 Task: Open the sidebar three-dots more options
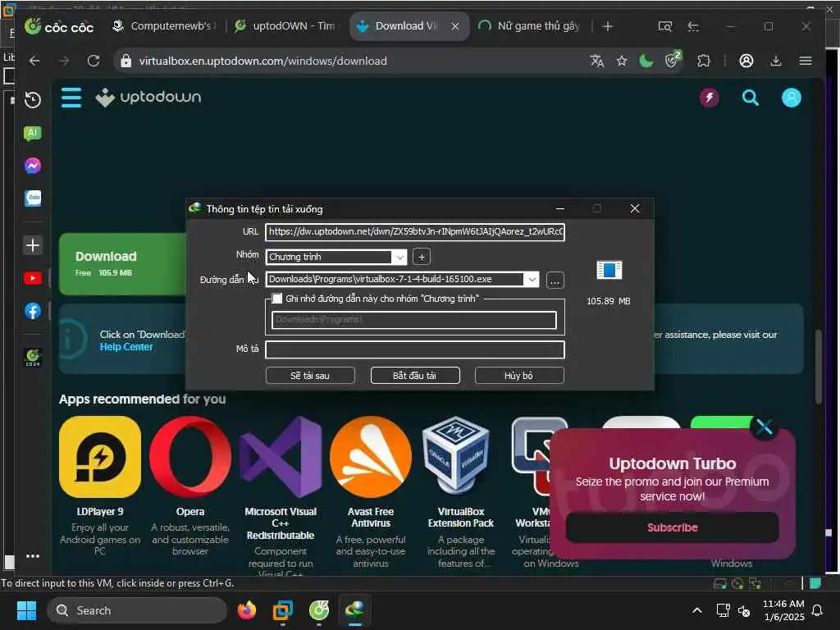pyautogui.click(x=33, y=556)
